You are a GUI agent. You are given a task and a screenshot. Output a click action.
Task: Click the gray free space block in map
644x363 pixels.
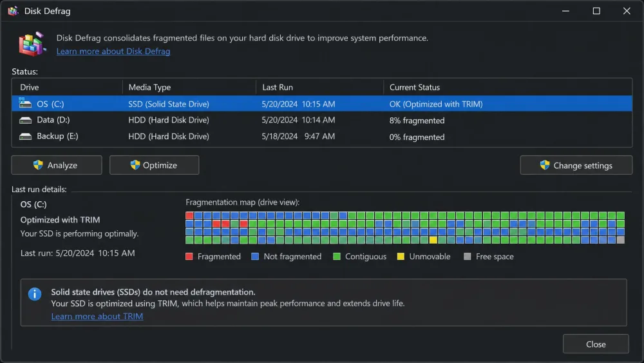pyautogui.click(x=621, y=240)
